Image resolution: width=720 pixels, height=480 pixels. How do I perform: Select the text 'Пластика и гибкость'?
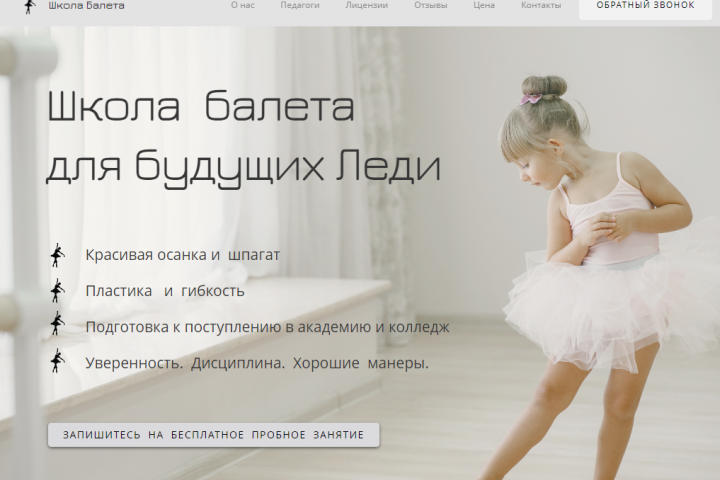point(165,291)
